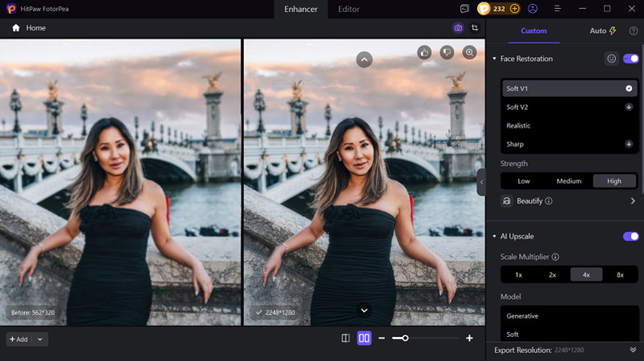Set strength to Low

[524, 181]
